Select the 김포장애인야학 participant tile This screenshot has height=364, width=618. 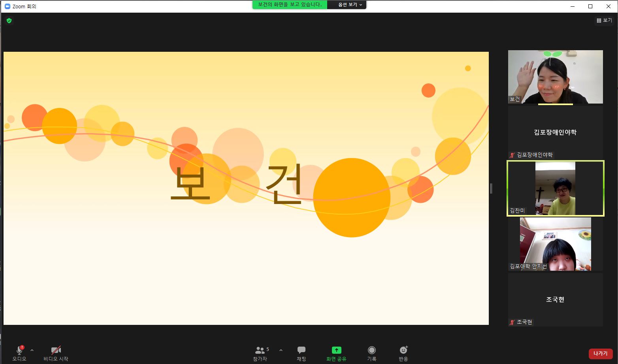(555, 132)
